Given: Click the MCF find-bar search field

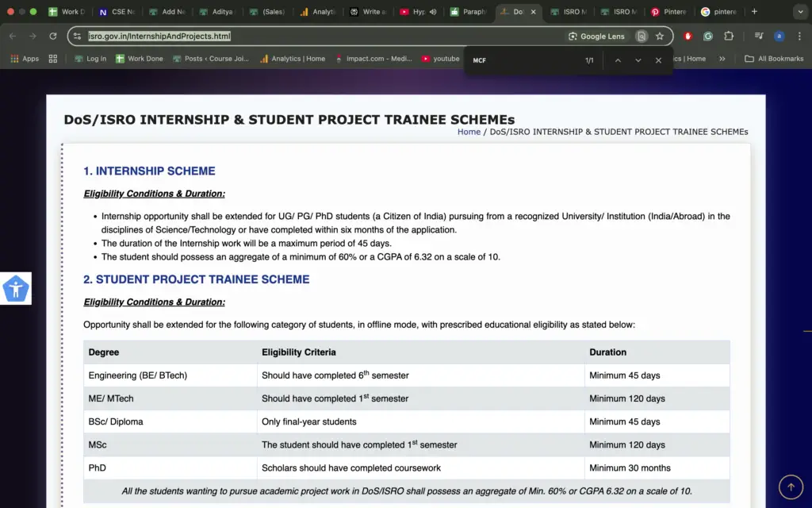Looking at the screenshot, I should (523, 60).
